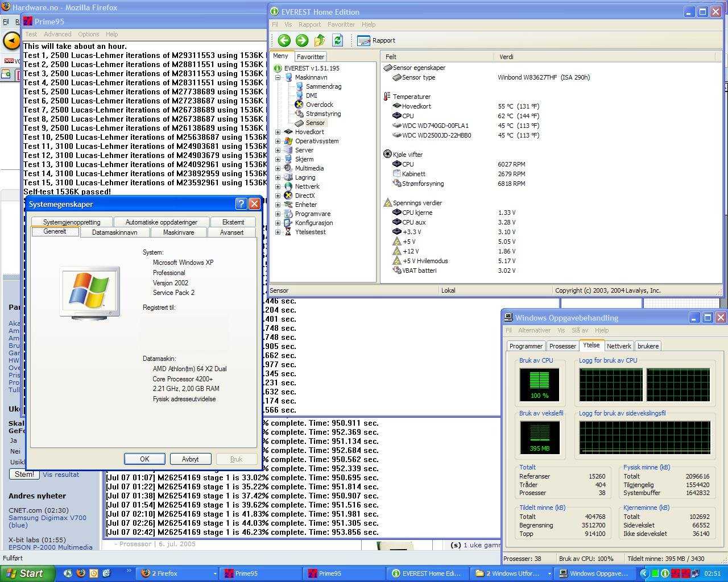Click the Hovedkort motherboard icon in tree

[288, 132]
